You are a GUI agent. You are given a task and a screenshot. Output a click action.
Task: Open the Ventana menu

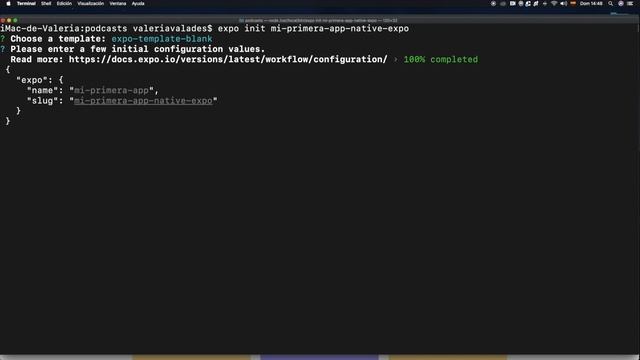118,4
